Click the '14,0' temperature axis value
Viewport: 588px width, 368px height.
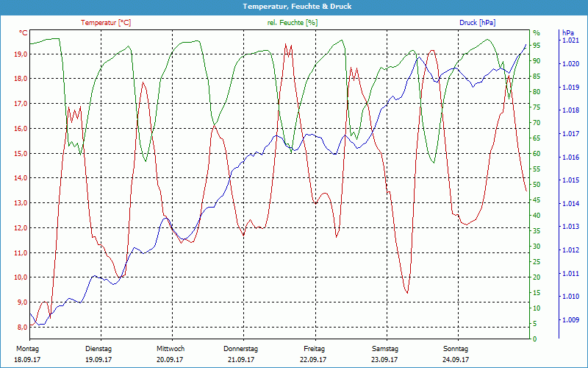[x=21, y=178]
